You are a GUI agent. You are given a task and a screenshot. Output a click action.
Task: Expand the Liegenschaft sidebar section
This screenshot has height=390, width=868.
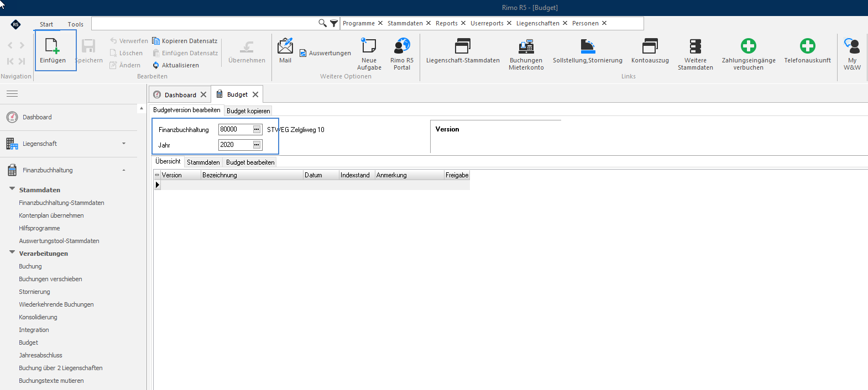(124, 144)
